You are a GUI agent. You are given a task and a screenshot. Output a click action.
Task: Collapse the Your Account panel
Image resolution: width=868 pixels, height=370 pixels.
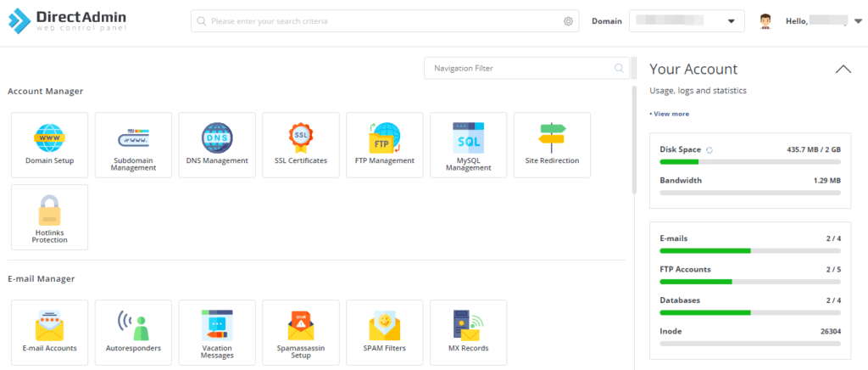[843, 70]
